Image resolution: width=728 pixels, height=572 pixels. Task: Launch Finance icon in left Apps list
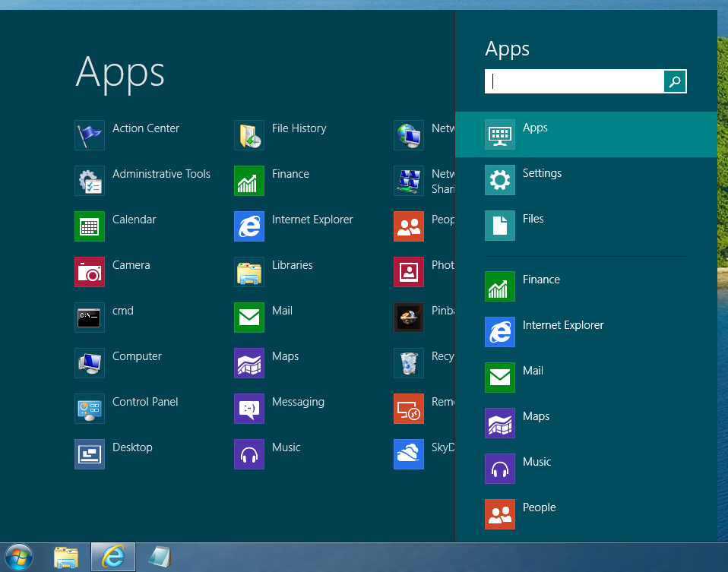249,181
